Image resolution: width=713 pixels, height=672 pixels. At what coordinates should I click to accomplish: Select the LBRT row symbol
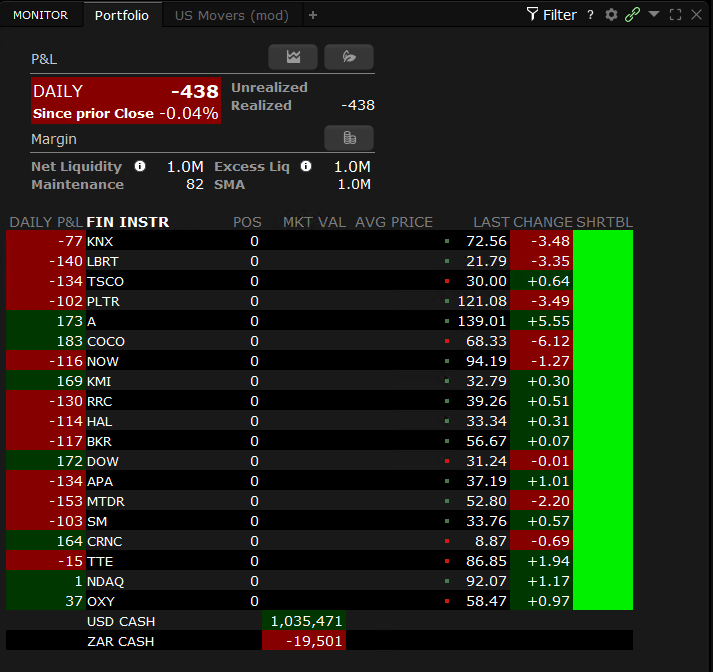point(103,261)
